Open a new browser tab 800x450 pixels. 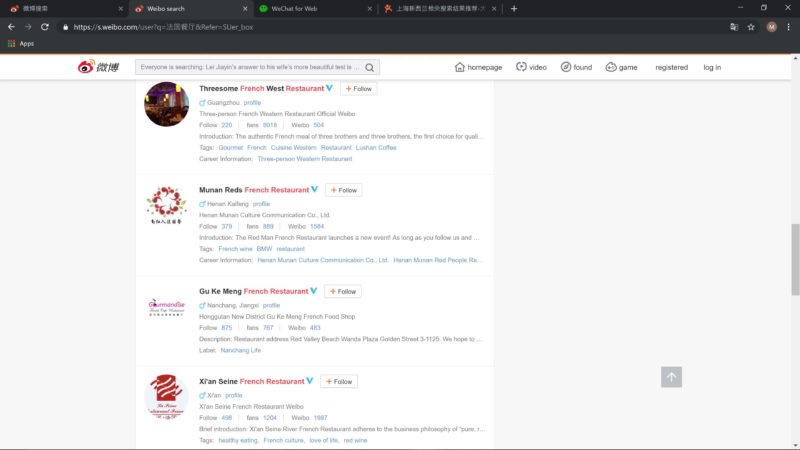514,8
